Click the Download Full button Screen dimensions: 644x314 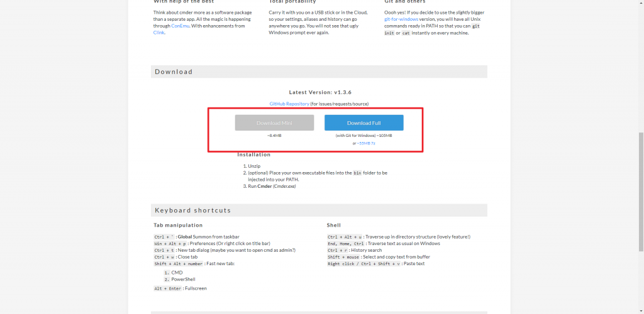[364, 122]
